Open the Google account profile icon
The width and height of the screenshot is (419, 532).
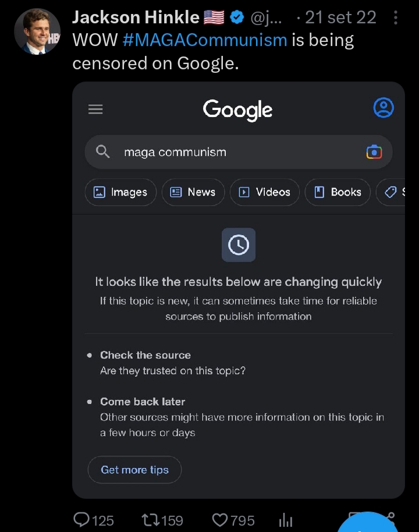(x=384, y=108)
